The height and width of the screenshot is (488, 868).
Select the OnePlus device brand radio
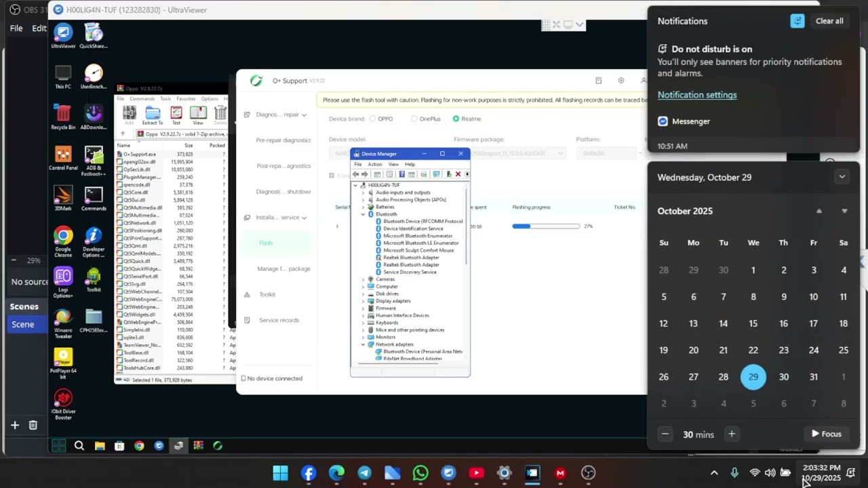(x=414, y=119)
